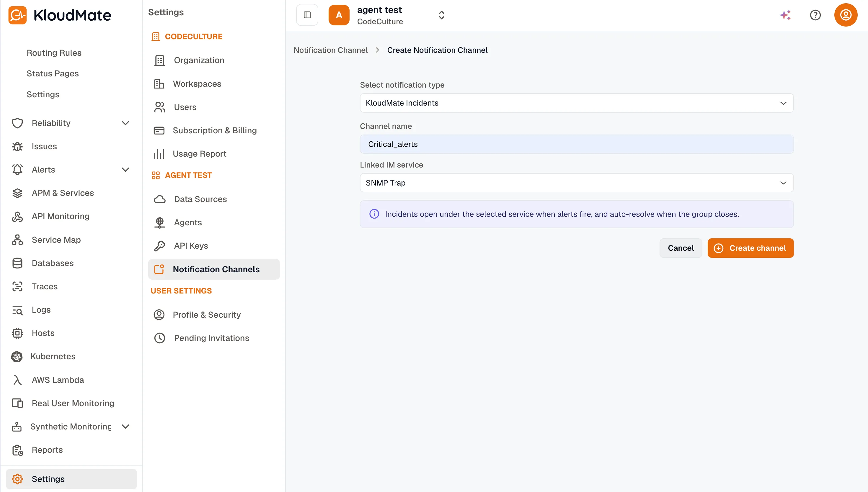Click the AGENT TEST section heading
Image resolution: width=868 pixels, height=492 pixels.
click(x=188, y=176)
